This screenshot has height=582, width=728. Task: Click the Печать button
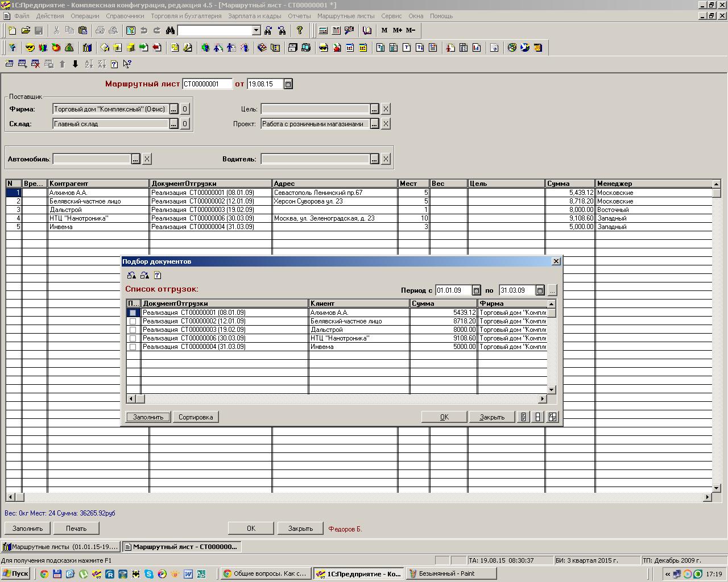tap(76, 529)
